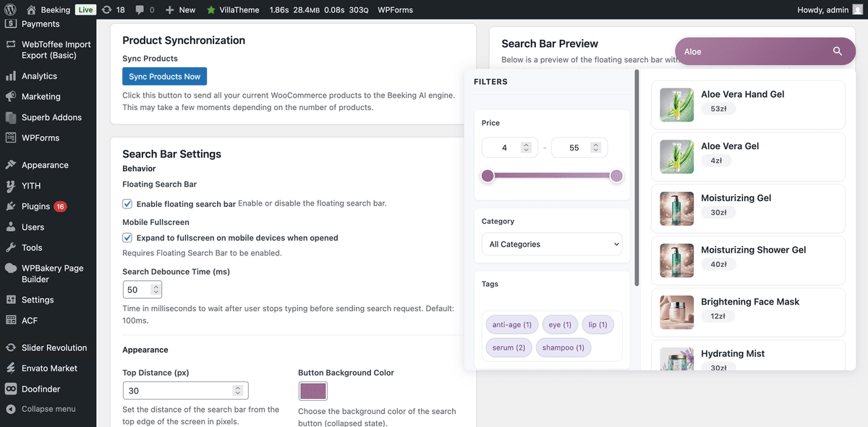Click the minimum price stepper arrows
Viewport: 868px width, 427px height.
[526, 148]
